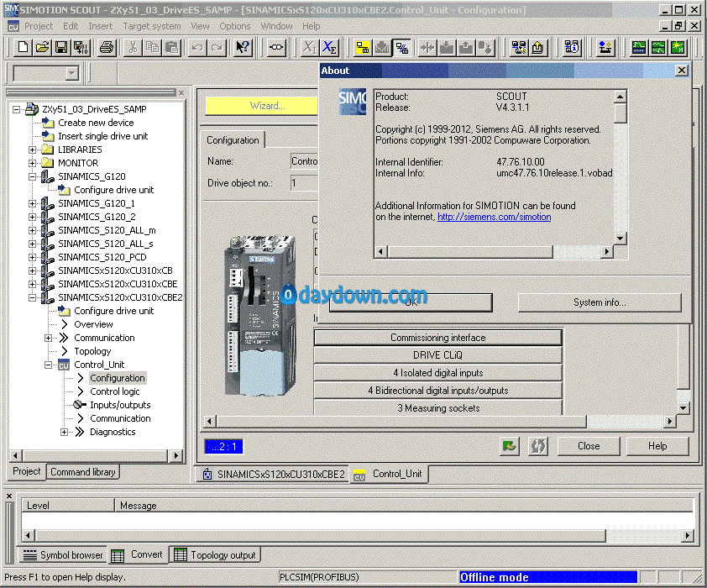Activate the context help pointer icon

pos(243,47)
